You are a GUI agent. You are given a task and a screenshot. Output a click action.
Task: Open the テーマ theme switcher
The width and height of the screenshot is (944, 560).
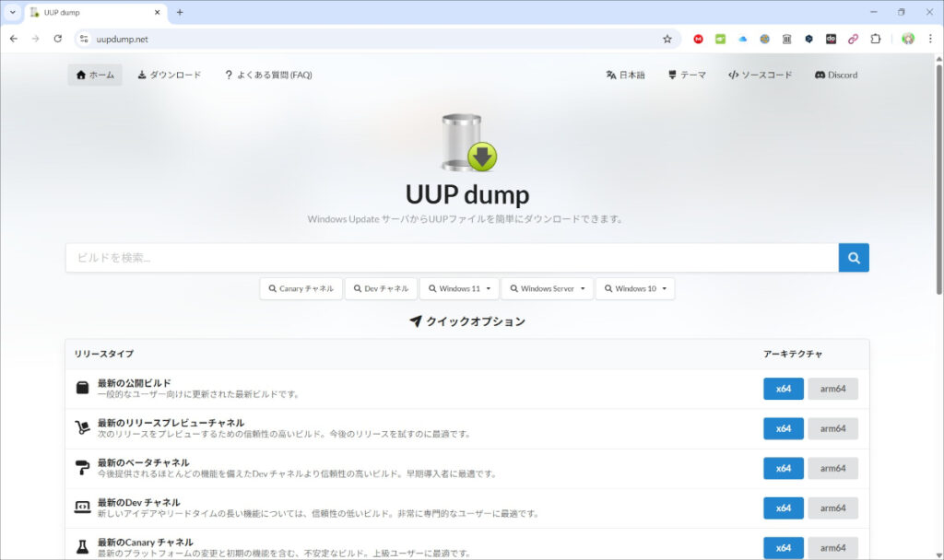pyautogui.click(x=687, y=75)
